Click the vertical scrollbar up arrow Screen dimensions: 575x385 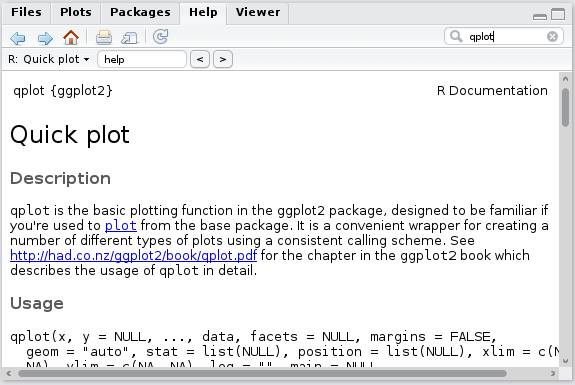click(565, 78)
